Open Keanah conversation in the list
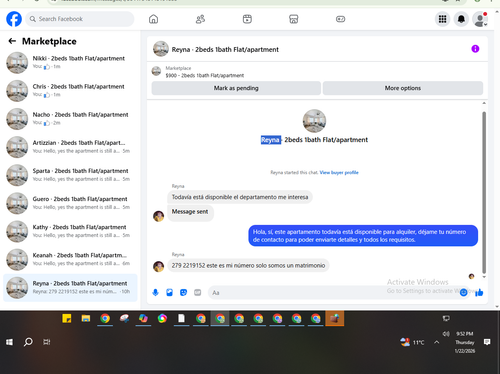 click(x=70, y=259)
